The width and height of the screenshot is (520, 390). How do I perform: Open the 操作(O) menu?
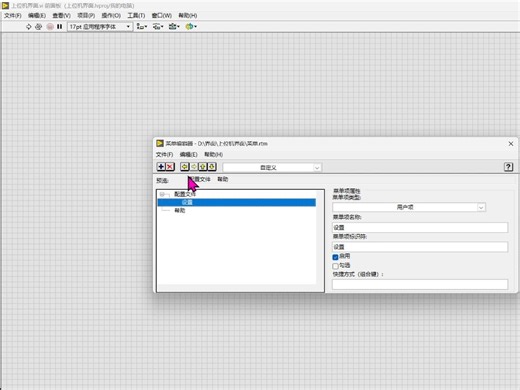111,16
